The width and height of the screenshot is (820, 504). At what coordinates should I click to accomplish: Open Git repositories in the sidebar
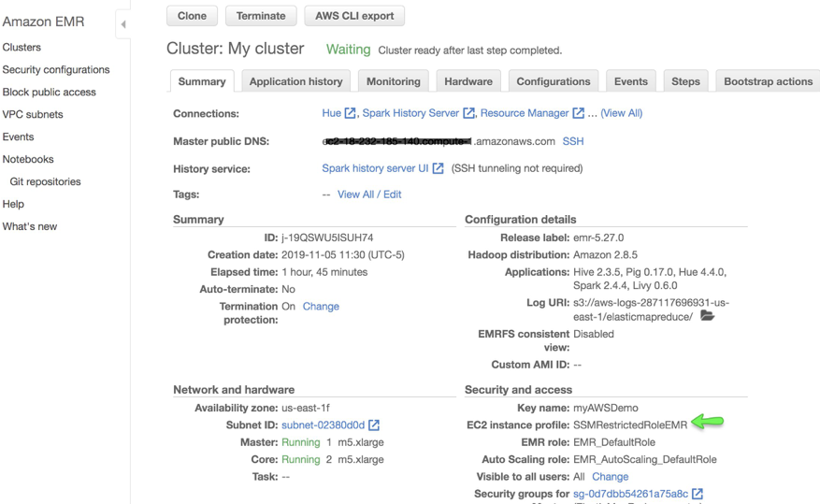tap(45, 182)
